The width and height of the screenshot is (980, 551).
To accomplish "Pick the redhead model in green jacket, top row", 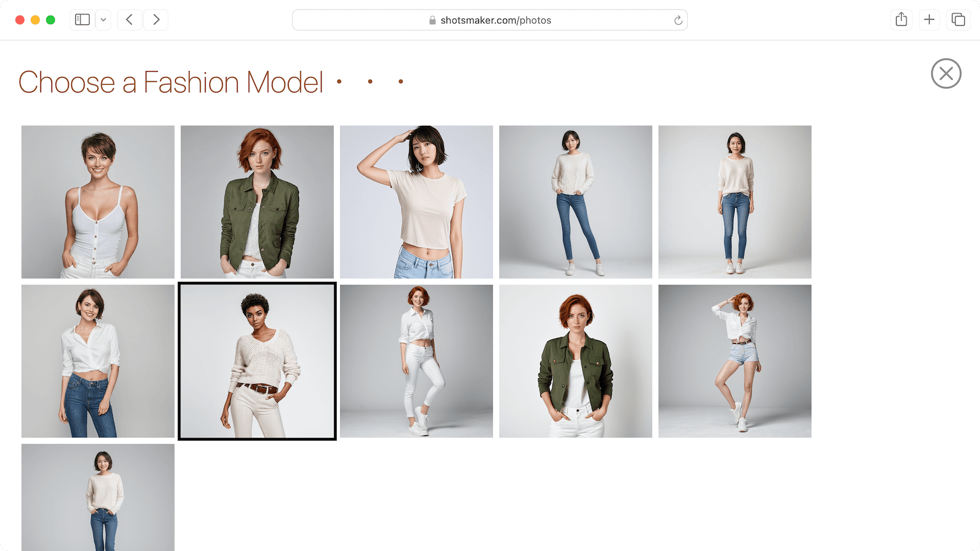I will point(257,202).
